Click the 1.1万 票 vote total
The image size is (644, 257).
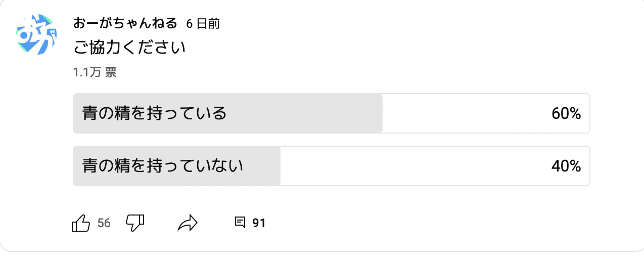(95, 73)
